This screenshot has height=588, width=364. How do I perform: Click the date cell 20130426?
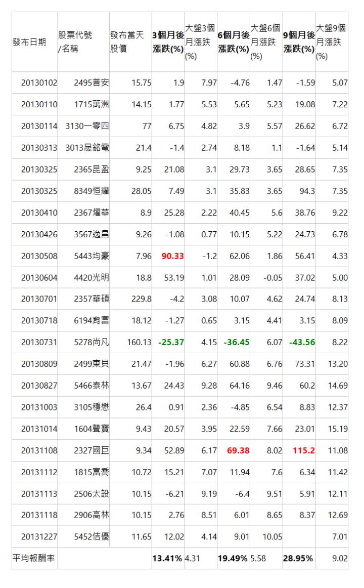pos(39,234)
